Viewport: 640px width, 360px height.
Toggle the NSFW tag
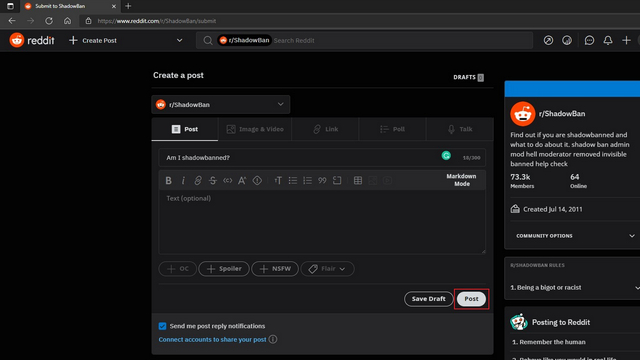pos(275,269)
